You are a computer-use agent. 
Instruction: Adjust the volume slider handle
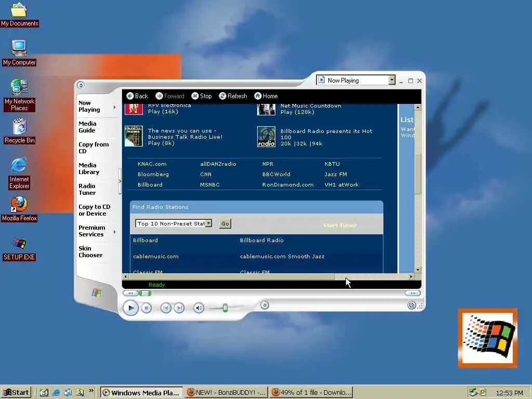point(225,308)
